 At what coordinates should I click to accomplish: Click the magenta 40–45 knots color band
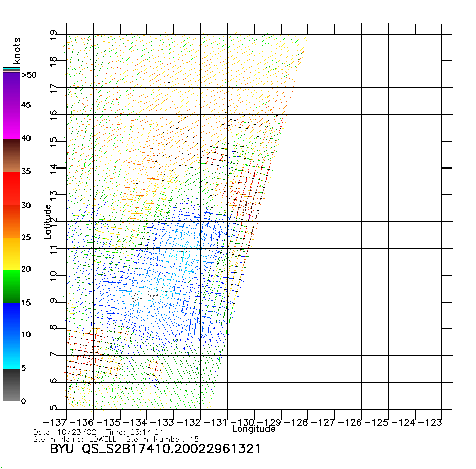pos(12,122)
